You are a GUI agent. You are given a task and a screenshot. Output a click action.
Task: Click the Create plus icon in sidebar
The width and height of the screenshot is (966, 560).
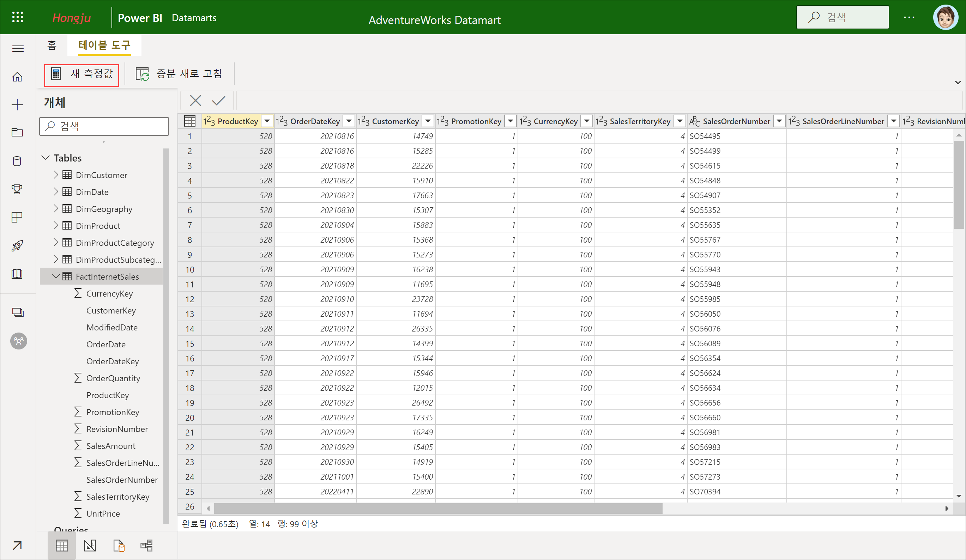click(17, 105)
